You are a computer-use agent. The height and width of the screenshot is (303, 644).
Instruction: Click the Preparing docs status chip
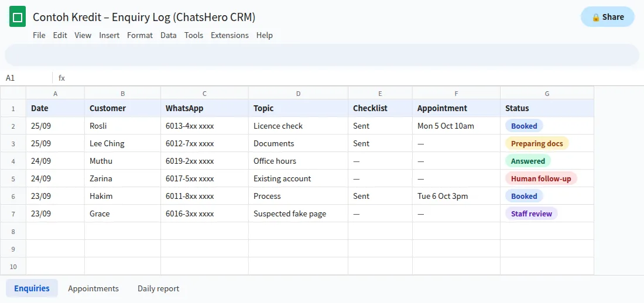(537, 144)
